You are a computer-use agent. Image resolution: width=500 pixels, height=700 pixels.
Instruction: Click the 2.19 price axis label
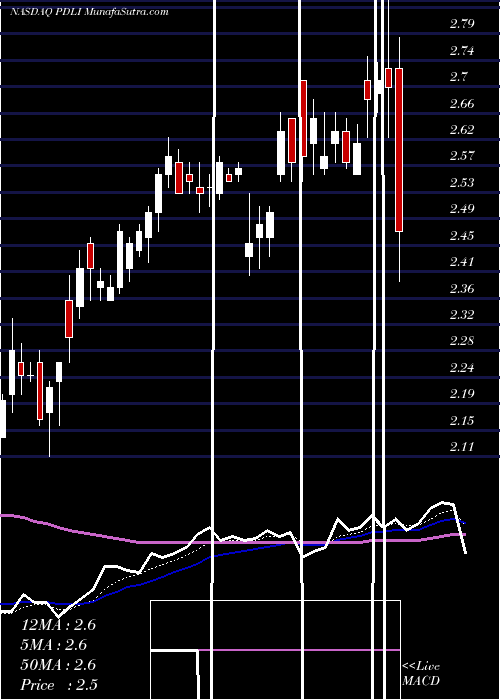462,394
